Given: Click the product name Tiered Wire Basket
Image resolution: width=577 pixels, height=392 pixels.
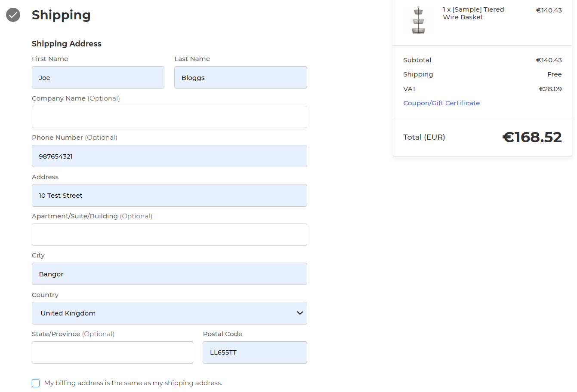Looking at the screenshot, I should coord(473,13).
